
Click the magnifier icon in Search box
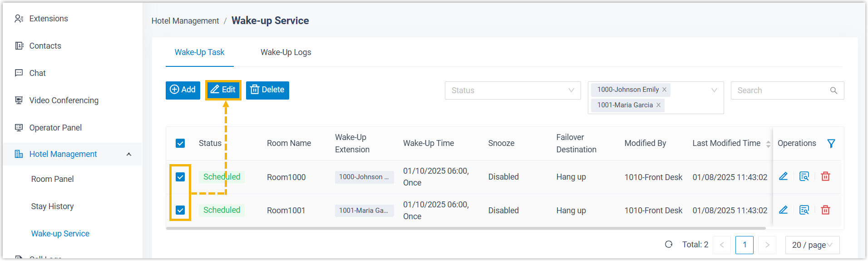(833, 90)
